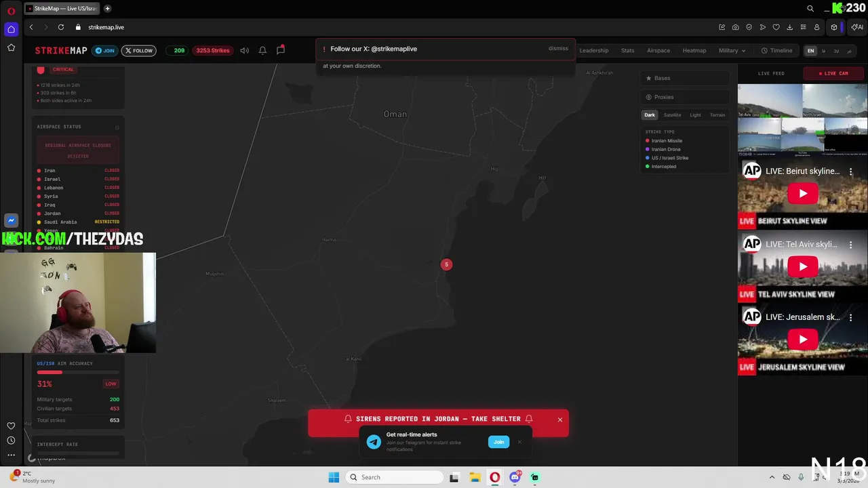Screen dimensions: 868x488
Task: Play the Tel Aviv skyline live video
Action: [x=803, y=266]
